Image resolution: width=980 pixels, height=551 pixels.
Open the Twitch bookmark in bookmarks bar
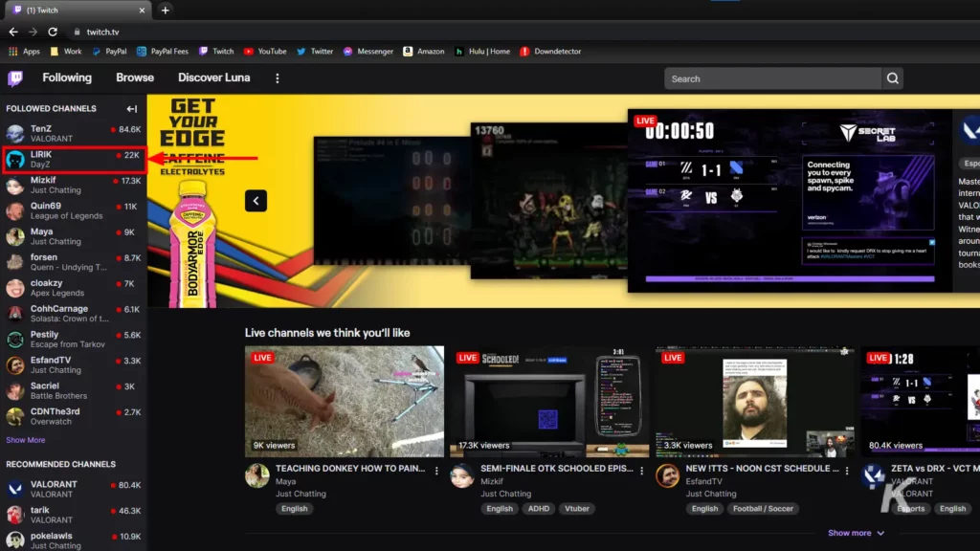(x=216, y=52)
